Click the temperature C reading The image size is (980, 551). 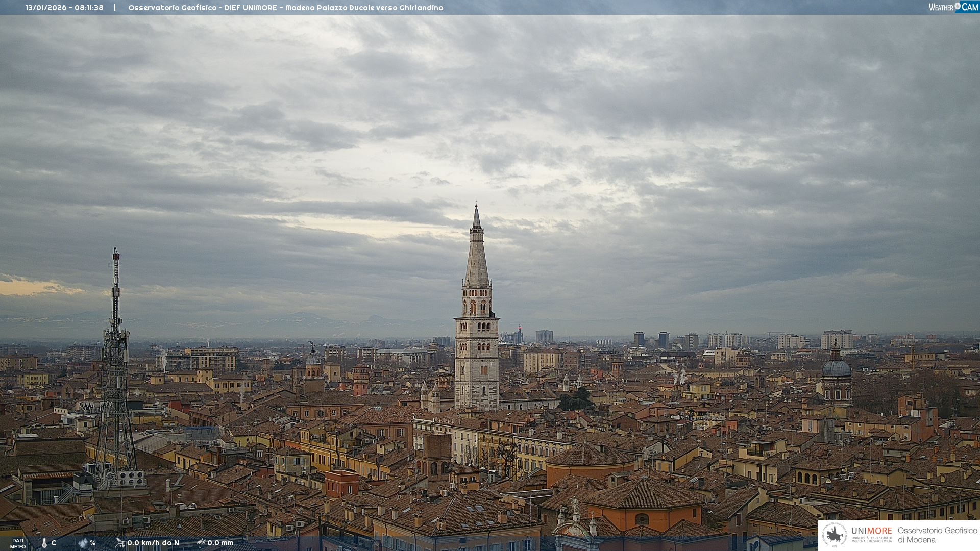(54, 543)
